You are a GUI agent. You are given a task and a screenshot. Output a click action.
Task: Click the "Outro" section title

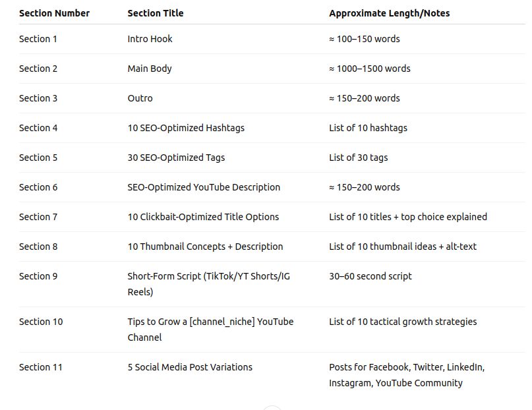(140, 98)
